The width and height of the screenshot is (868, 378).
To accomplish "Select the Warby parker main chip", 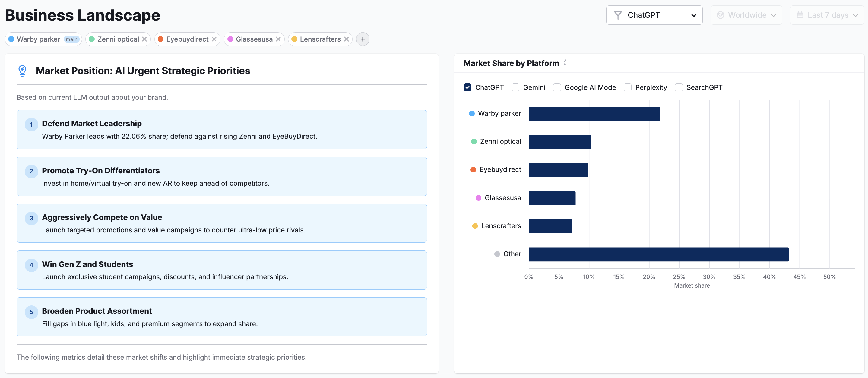I will coord(43,39).
